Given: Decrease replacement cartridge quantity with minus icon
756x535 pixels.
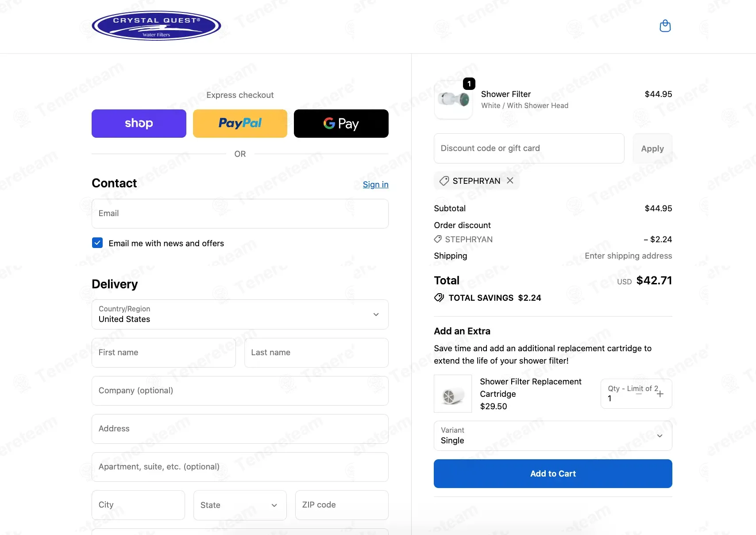Looking at the screenshot, I should click(x=639, y=394).
